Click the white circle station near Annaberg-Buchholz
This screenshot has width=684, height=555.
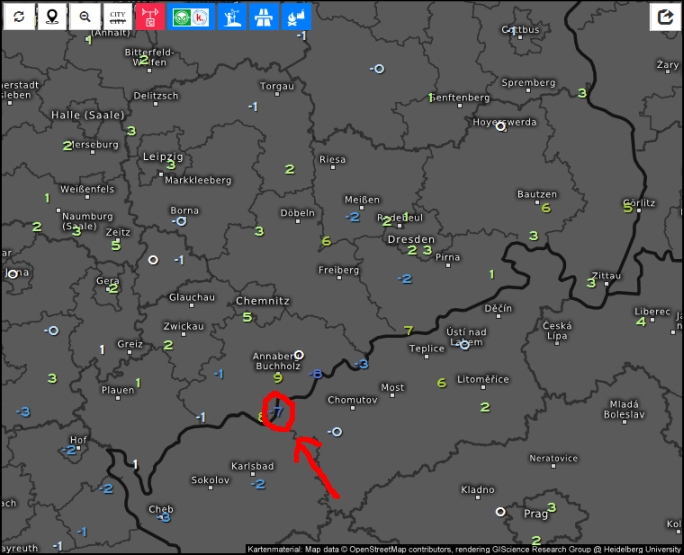298,355
